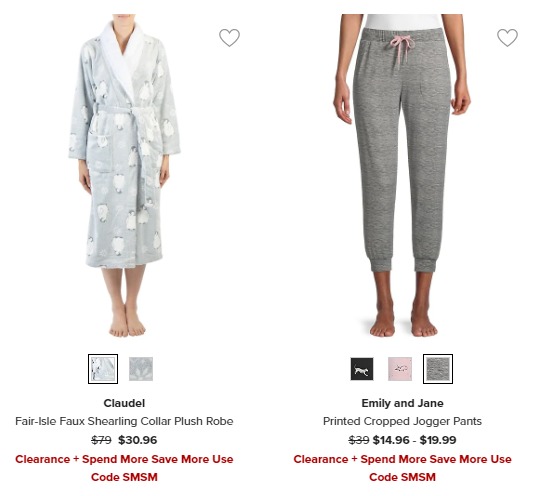
Task: Click the robe's crossed-out $79 price
Action: point(101,440)
